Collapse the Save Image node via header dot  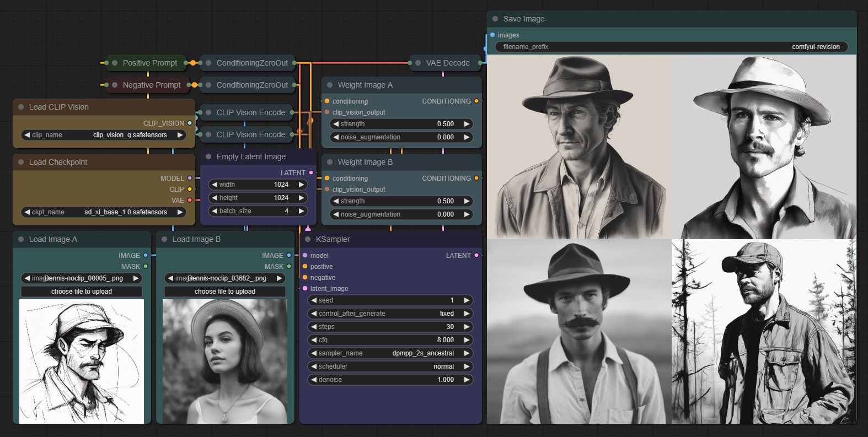tap(495, 19)
